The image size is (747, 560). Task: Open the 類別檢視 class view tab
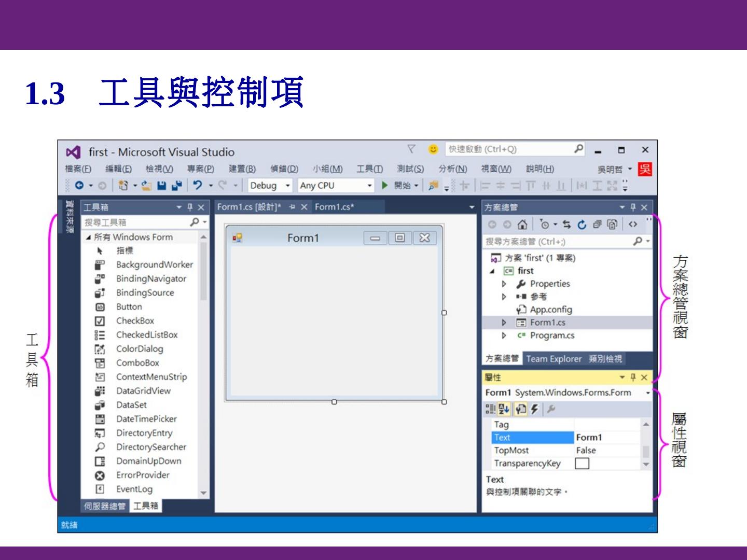coord(605,359)
